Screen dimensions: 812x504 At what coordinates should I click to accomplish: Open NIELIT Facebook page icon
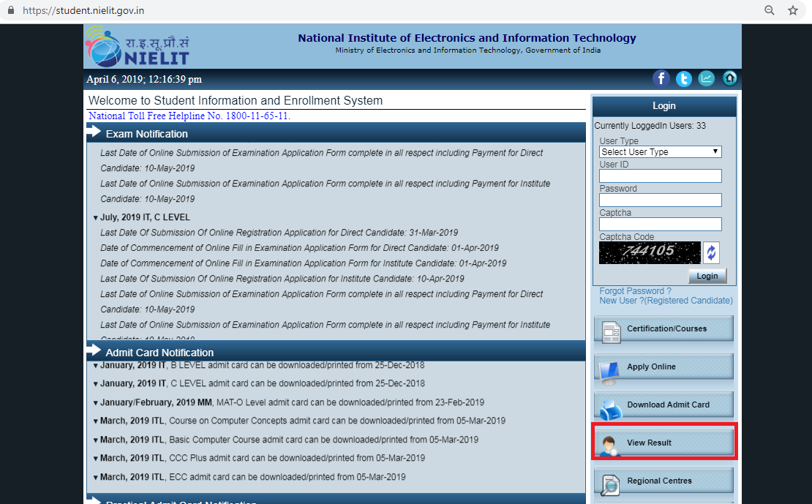[661, 79]
